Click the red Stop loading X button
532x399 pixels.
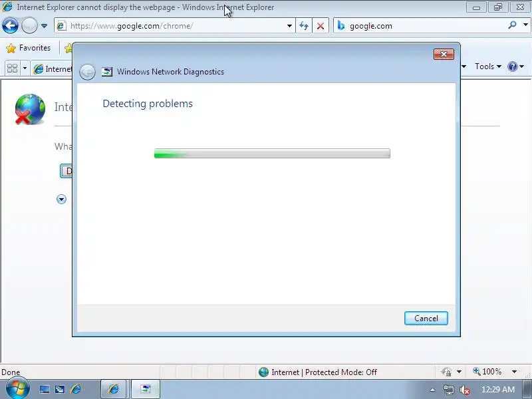[321, 26]
